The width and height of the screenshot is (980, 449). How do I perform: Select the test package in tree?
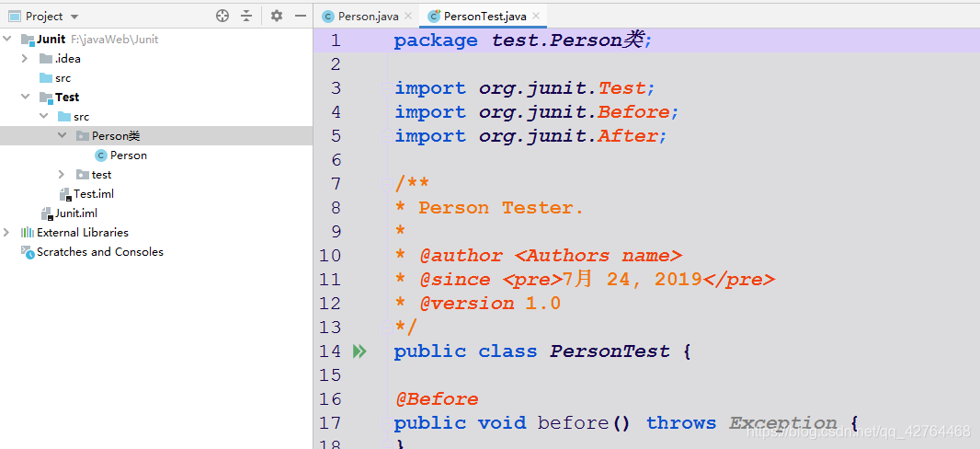click(x=101, y=175)
